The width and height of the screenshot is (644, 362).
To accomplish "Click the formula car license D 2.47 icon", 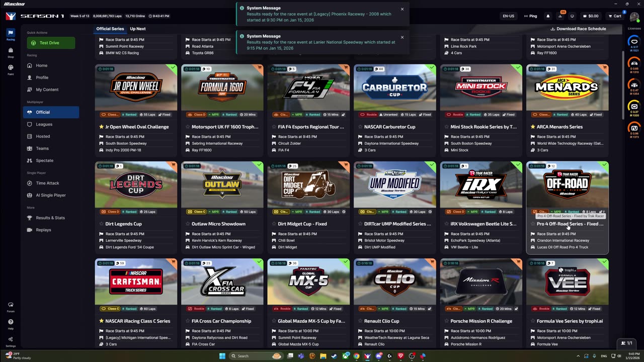I will pos(634,86).
